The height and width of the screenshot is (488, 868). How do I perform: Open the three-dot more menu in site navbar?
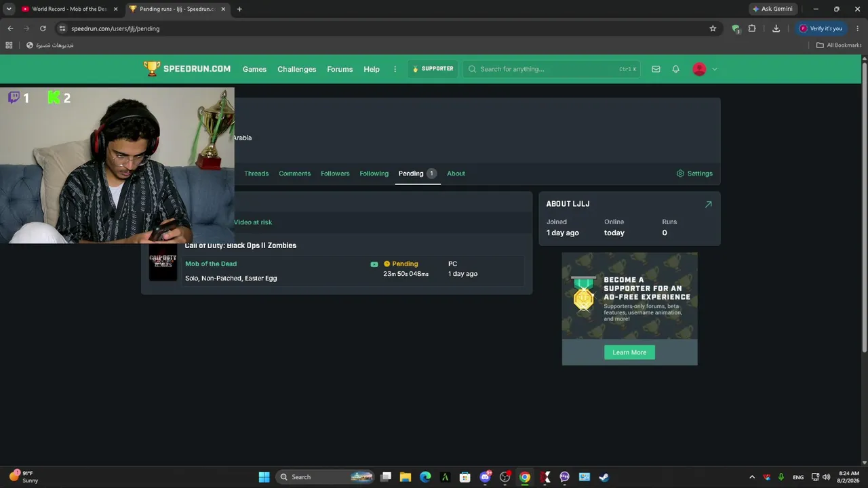[395, 69]
